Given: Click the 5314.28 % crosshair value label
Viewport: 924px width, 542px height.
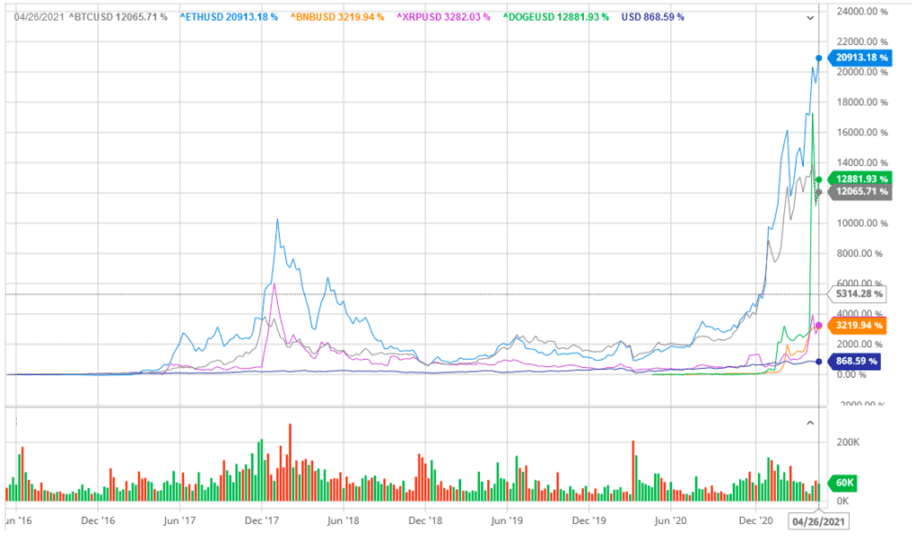Looking at the screenshot, I should (x=857, y=293).
